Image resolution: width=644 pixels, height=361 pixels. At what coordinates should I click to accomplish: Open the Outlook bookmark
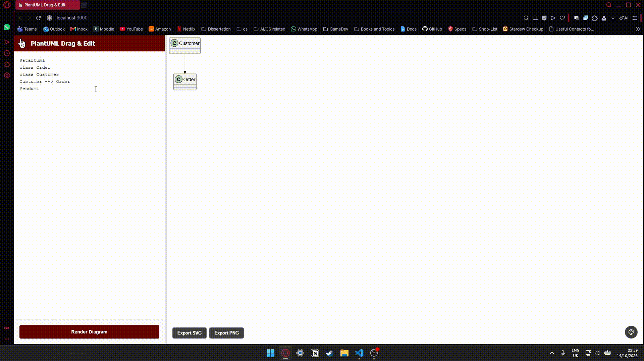[x=54, y=29]
